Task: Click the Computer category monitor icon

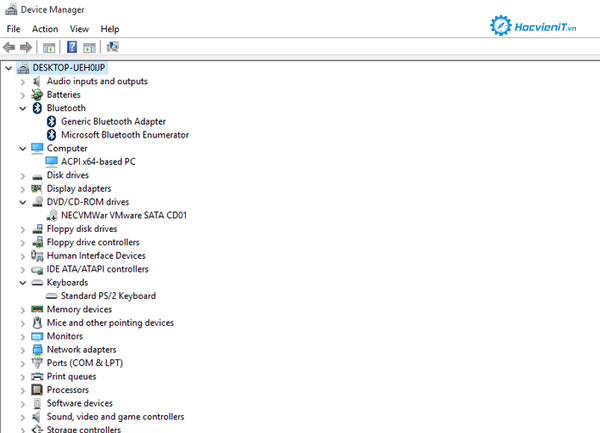Action: coord(37,148)
